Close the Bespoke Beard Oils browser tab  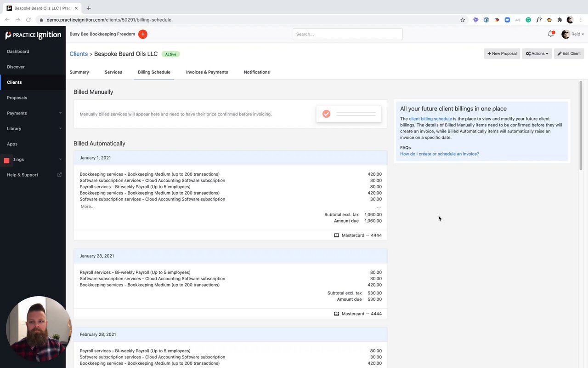point(77,8)
